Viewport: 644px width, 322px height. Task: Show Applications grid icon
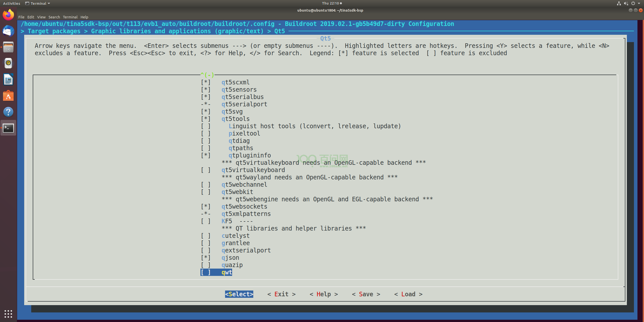pyautogui.click(x=8, y=314)
